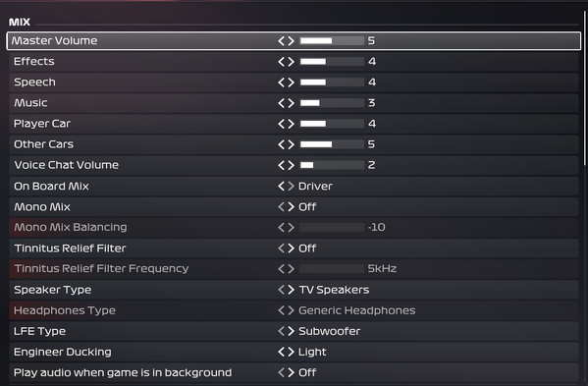The image size is (588, 386).
Task: Click right arrow next to Engineer Ducking
Action: click(x=291, y=352)
